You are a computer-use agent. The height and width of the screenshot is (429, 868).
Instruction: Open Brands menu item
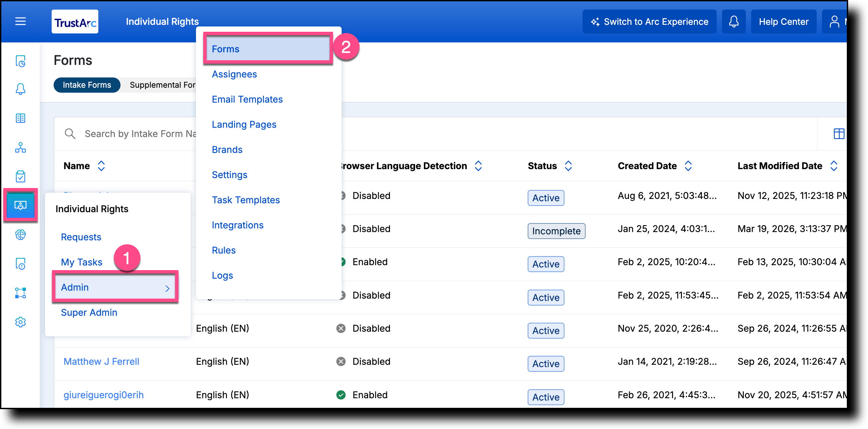click(227, 150)
